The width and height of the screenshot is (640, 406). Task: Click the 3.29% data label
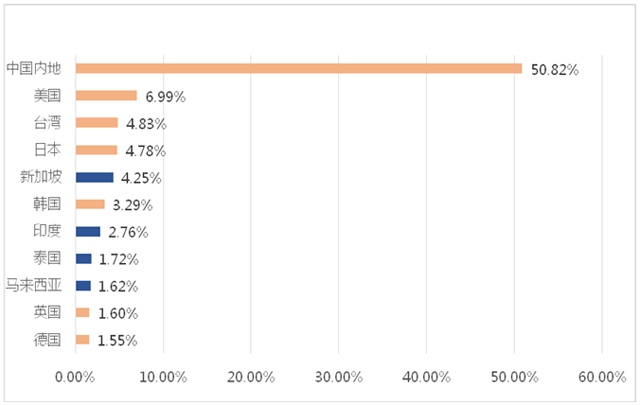tap(132, 205)
